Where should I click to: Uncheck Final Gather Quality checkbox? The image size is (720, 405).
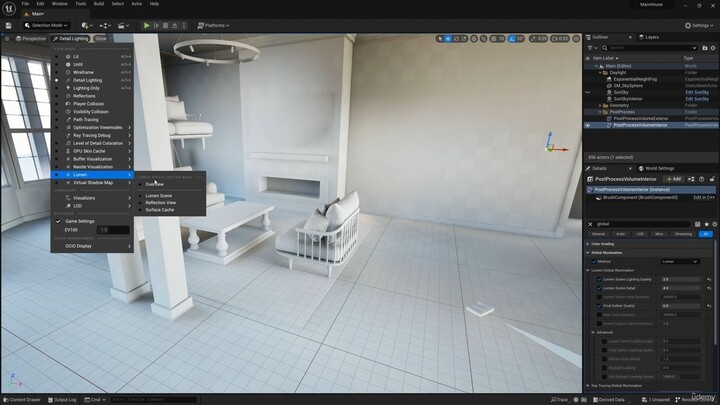[599, 306]
